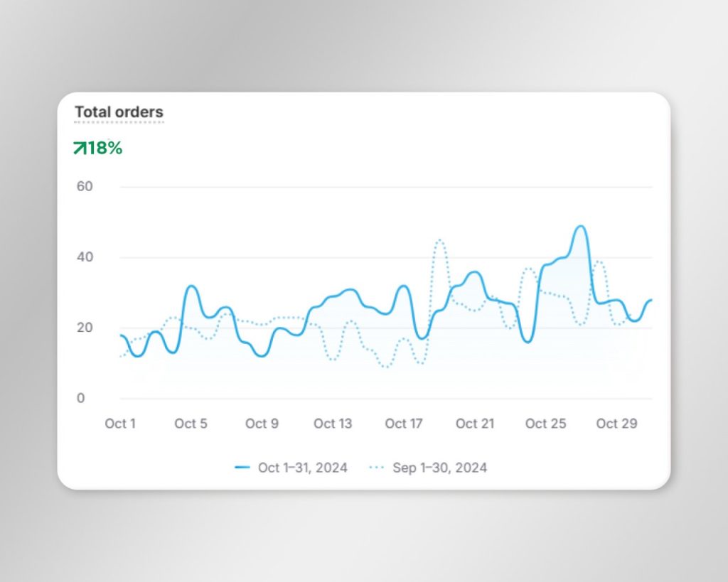
Task: Click the green upward trend arrow icon
Action: pos(79,148)
